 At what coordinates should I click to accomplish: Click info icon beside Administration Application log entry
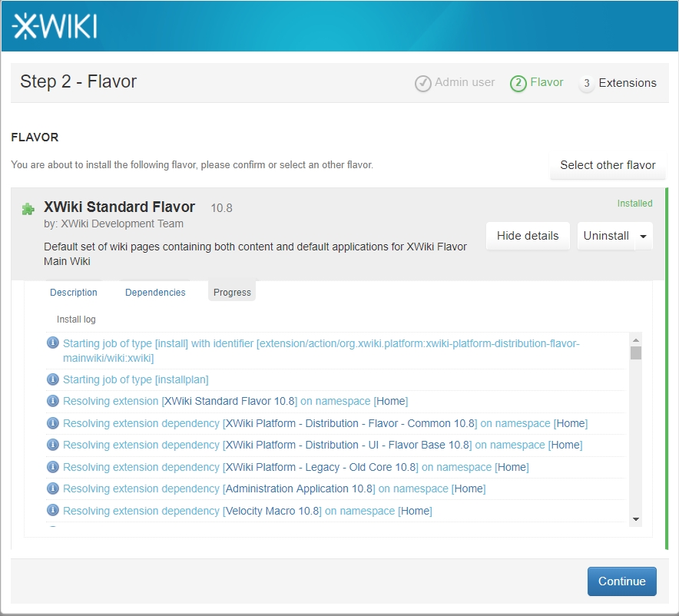53,488
